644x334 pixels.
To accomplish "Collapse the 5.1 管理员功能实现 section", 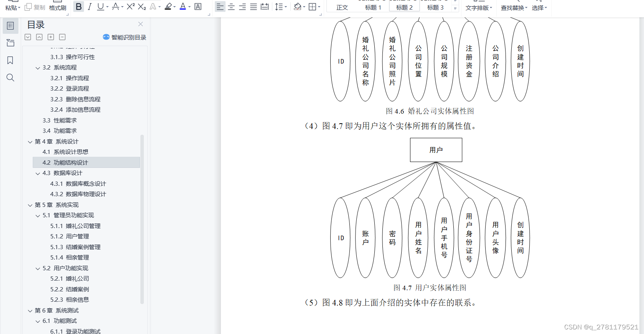I will click(38, 216).
